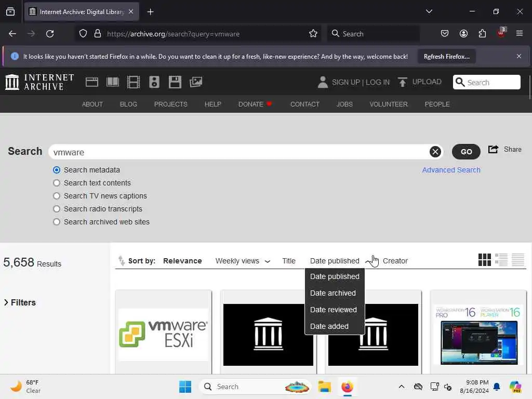Select Search text contents radio button
The height and width of the screenshot is (399, 532).
point(57,183)
